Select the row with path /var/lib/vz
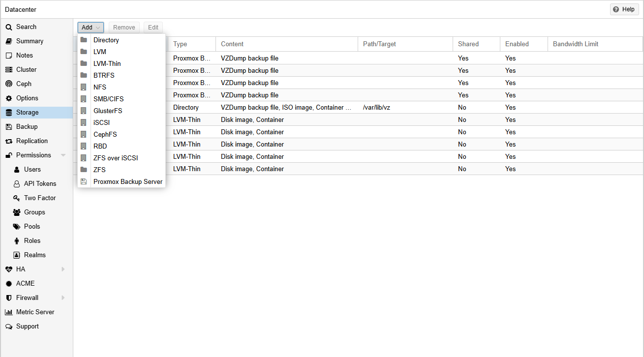This screenshot has height=357, width=644. (376, 108)
